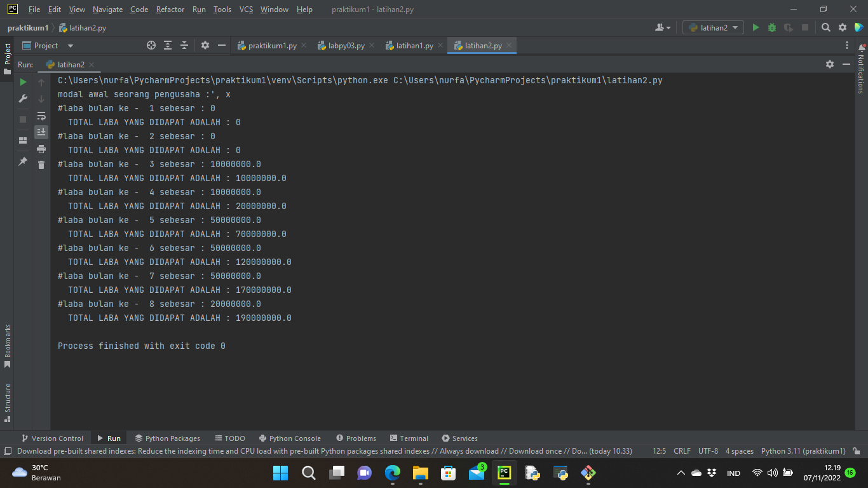This screenshot has height=488, width=868.
Task: Open the Refactor menu
Action: (x=170, y=10)
